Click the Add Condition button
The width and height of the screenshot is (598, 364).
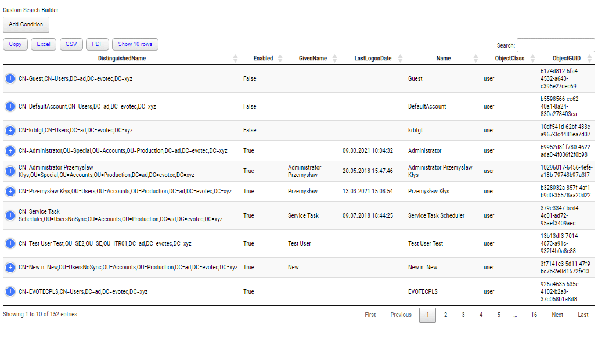pos(26,24)
